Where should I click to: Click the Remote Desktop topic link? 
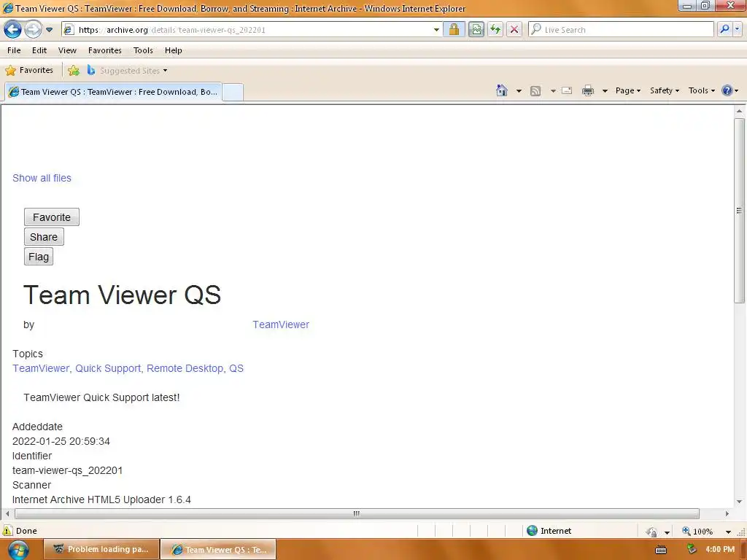tap(185, 368)
